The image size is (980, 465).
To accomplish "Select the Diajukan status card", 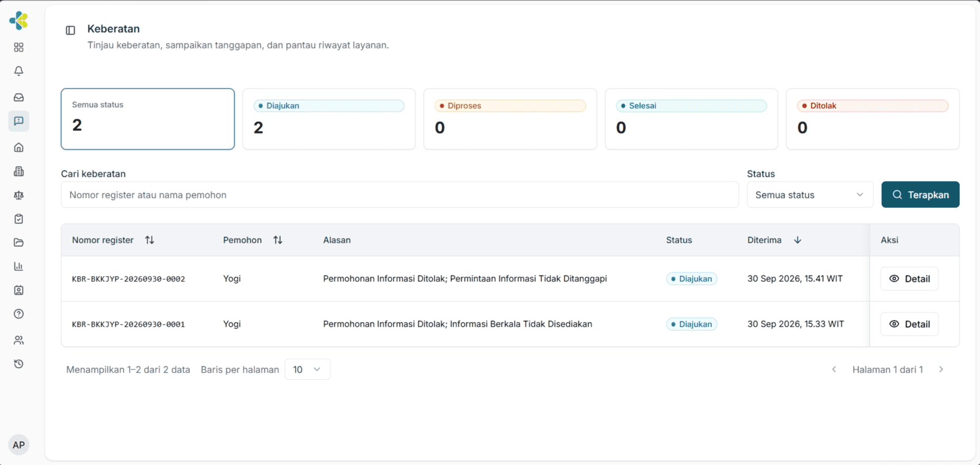I will [x=329, y=119].
